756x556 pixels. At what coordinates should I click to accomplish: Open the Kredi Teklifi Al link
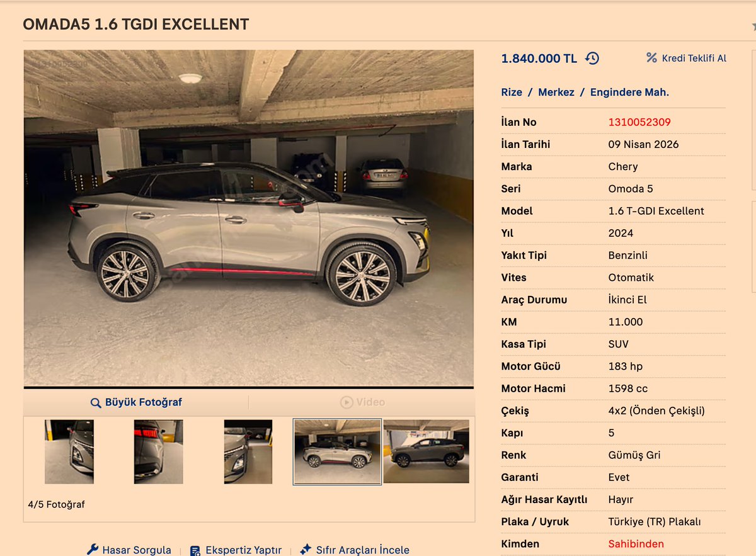click(694, 58)
